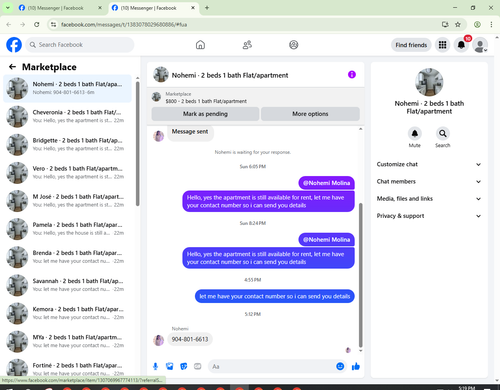Open the Groups icon in top navigation
The width and height of the screenshot is (500, 390).
[x=294, y=45]
